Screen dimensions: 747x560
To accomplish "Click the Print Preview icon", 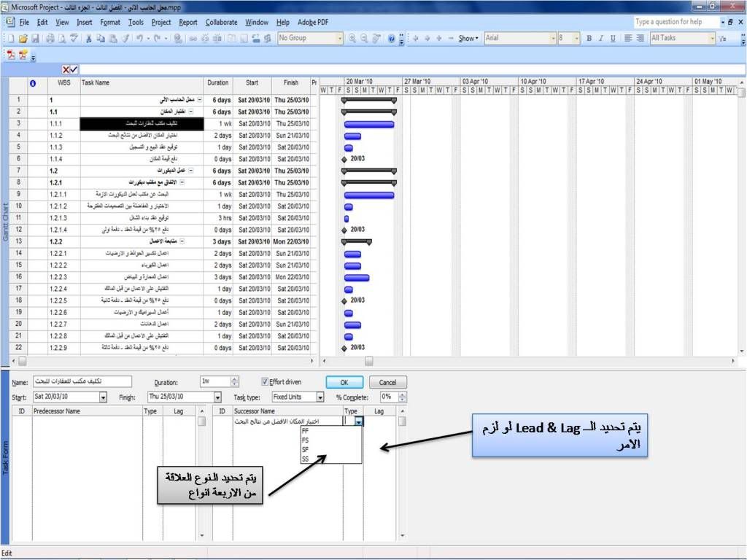I will tap(62, 39).
